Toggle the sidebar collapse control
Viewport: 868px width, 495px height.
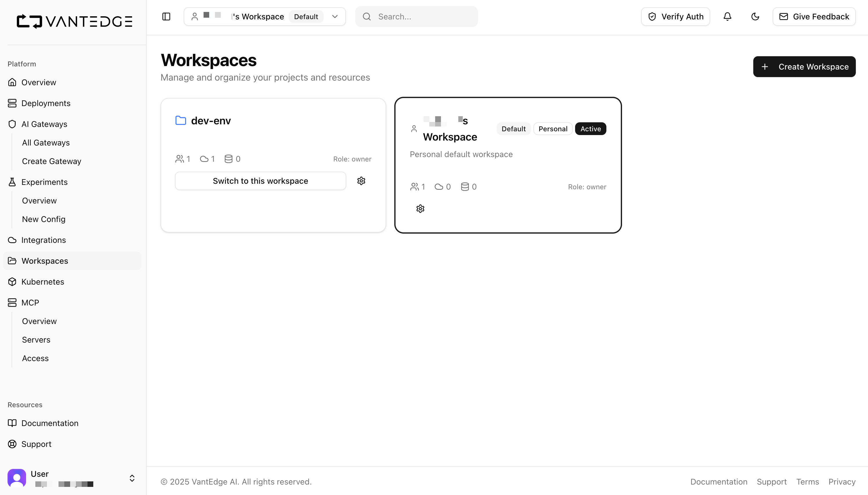(166, 16)
